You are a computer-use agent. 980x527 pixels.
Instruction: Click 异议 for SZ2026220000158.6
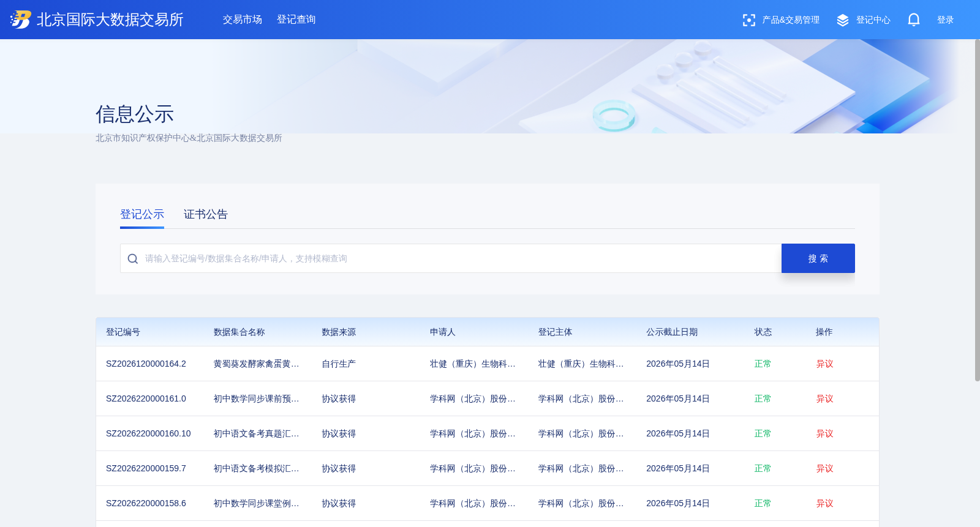coord(824,503)
